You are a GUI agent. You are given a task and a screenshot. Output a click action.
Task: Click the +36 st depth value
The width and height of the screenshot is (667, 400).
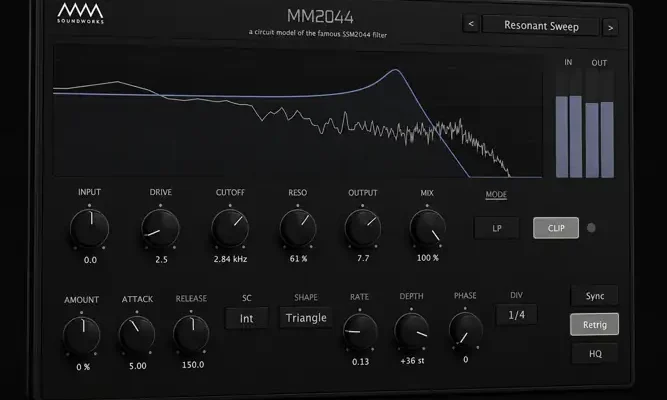[412, 361]
